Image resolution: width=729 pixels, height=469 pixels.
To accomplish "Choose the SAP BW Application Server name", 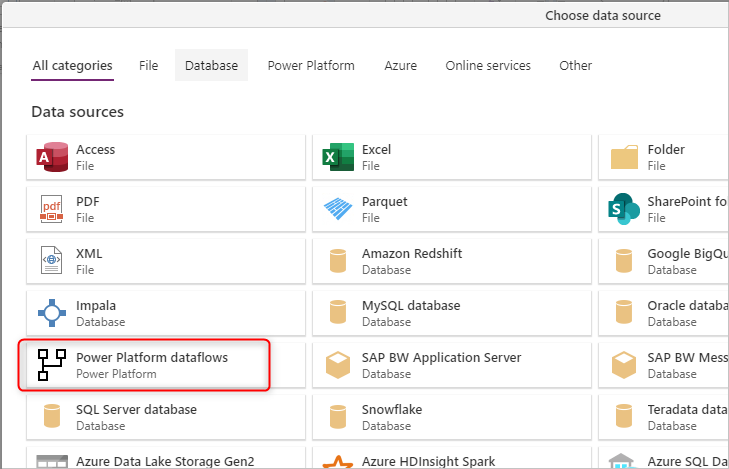I will coord(442,357).
